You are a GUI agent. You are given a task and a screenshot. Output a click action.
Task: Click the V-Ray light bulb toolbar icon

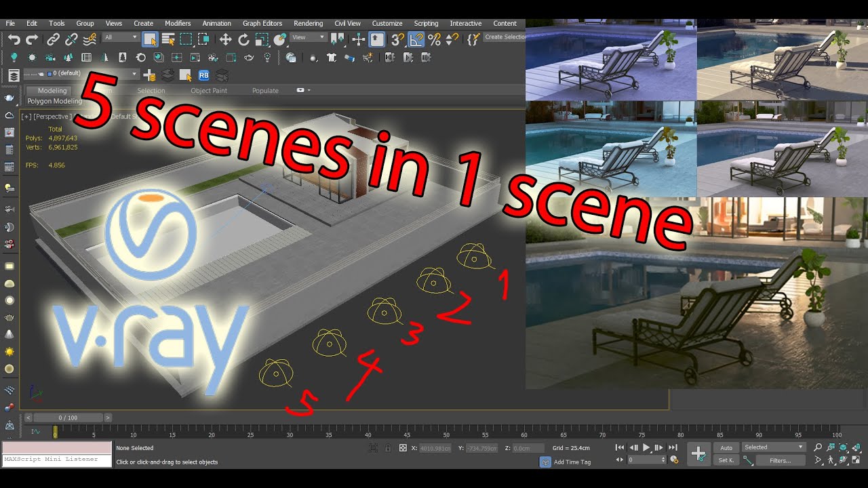click(14, 58)
